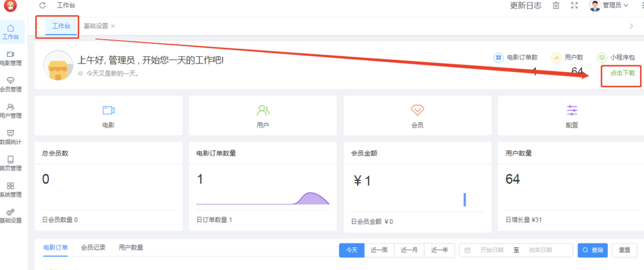Open 基础设置 in the sidebar

click(x=11, y=216)
